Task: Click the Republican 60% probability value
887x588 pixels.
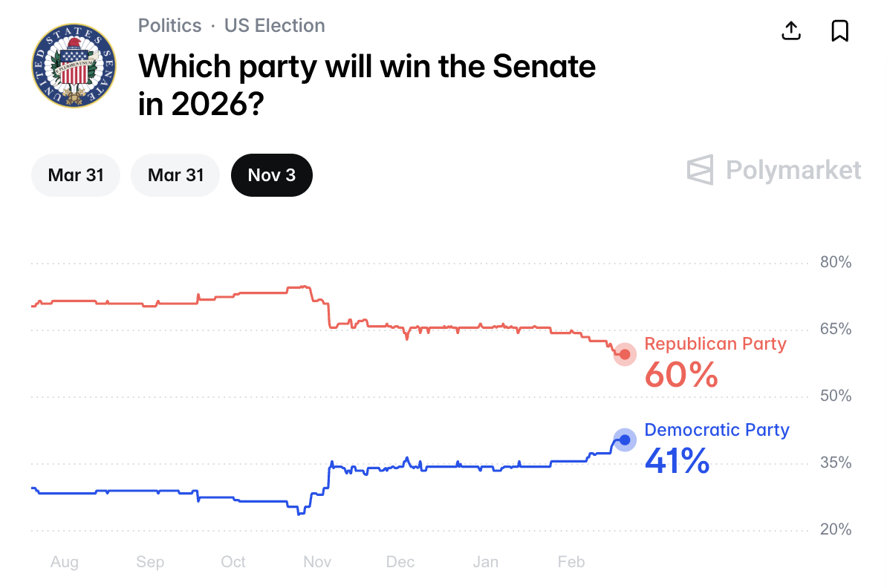Action: pos(680,375)
